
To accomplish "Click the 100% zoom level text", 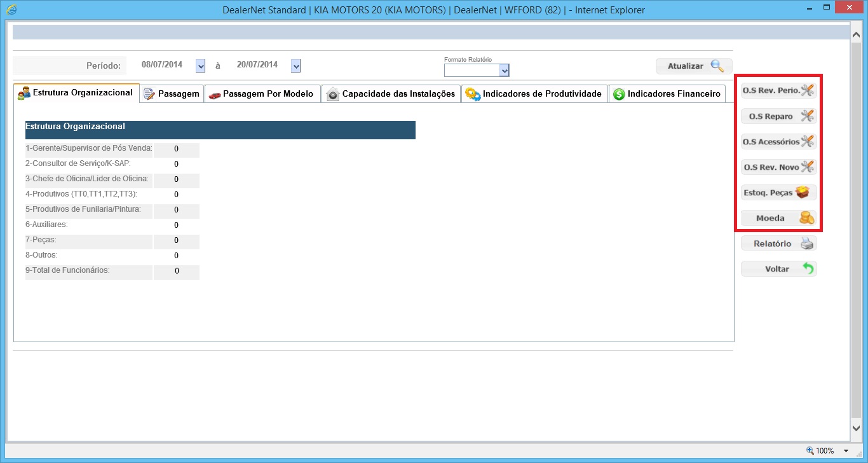I will coord(825,450).
